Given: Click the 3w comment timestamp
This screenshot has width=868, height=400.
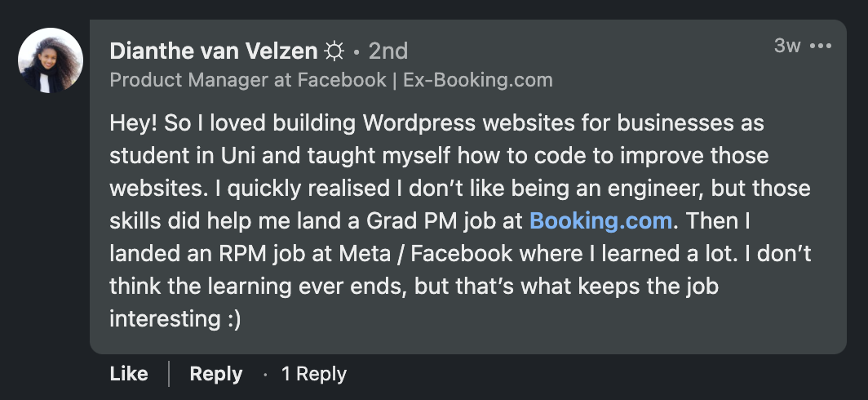Looking at the screenshot, I should coord(787,46).
